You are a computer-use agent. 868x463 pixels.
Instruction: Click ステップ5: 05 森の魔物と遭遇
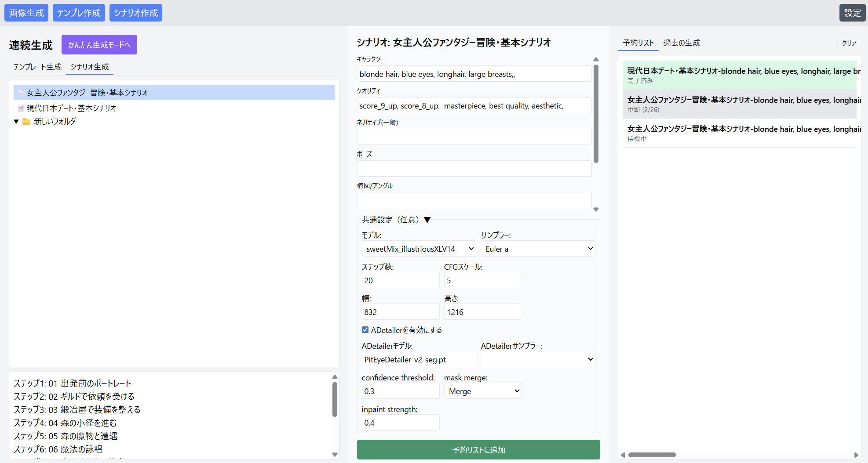66,436
